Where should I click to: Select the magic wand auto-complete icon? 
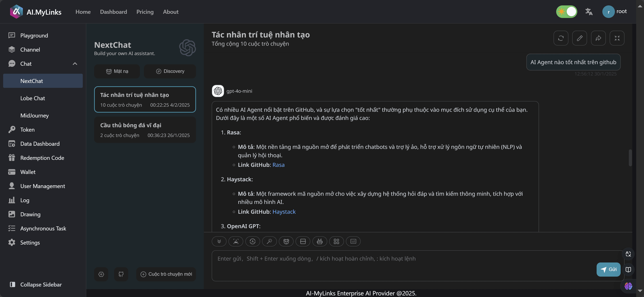270,241
